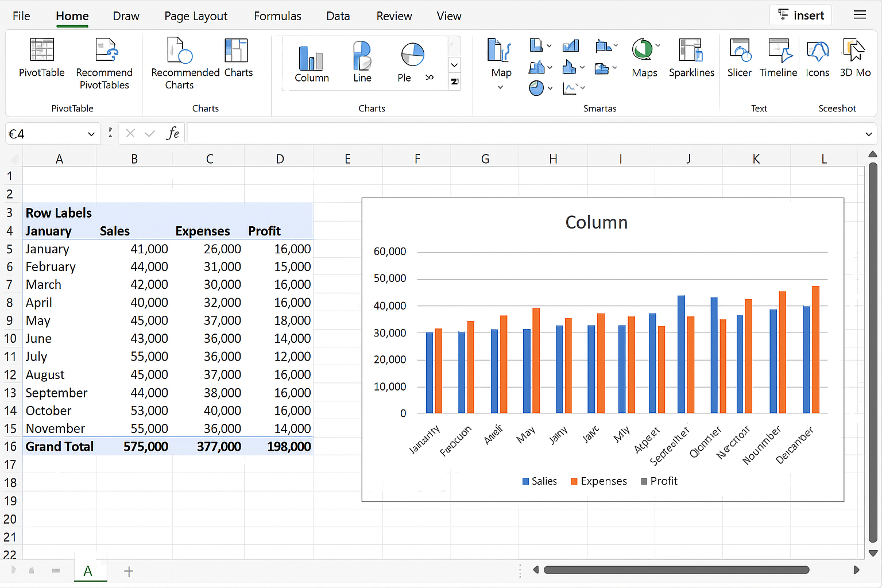Click the Salies legend color swatch
This screenshot has height=588, width=882.
(525, 481)
